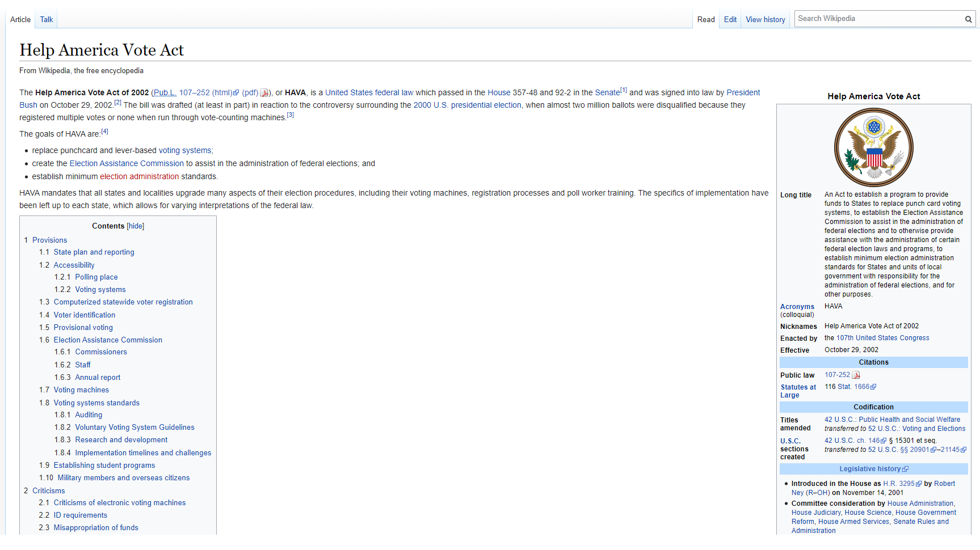The width and height of the screenshot is (980, 550).
Task: Follow the House link in intro
Action: pos(499,92)
